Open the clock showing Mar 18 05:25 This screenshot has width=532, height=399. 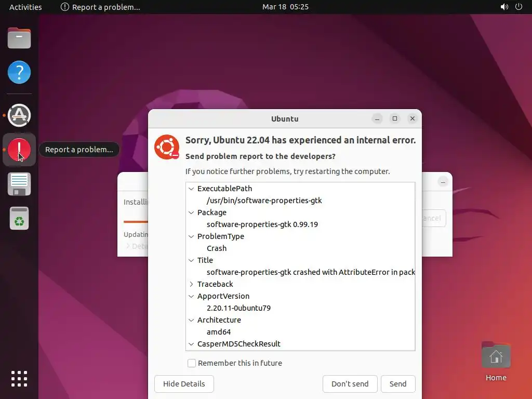285,7
